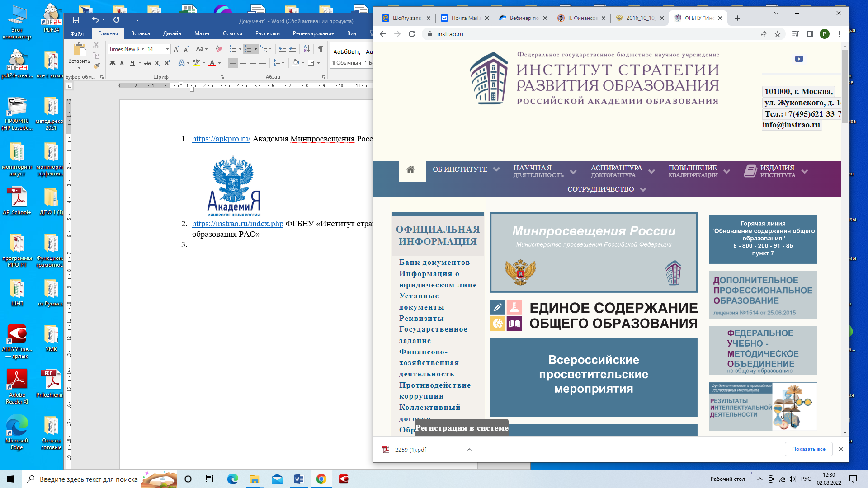Click the Copy icon in Word ribbon

click(96, 55)
